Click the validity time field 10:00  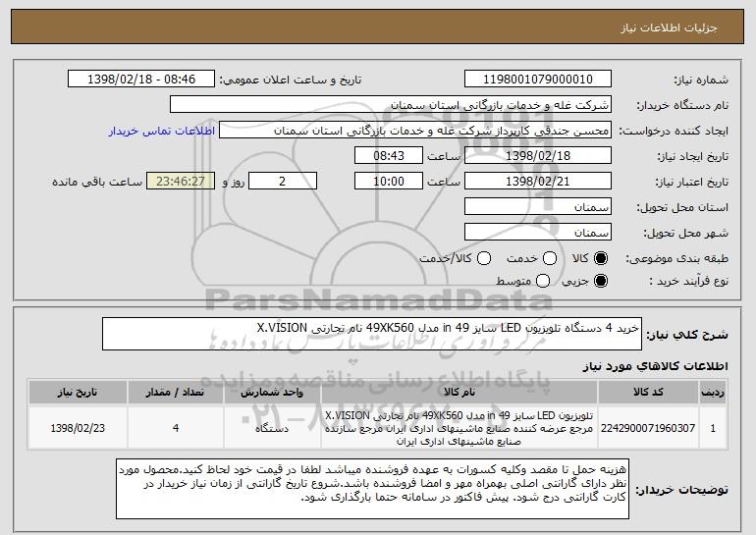[389, 182]
